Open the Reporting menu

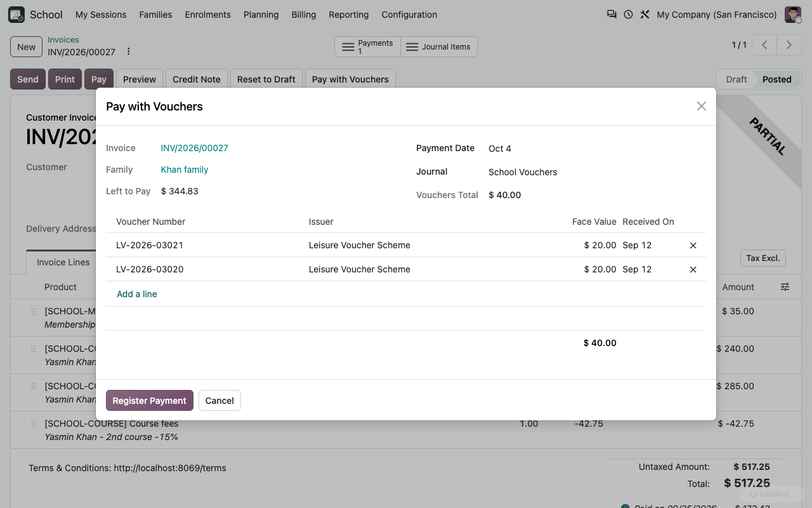(x=349, y=15)
